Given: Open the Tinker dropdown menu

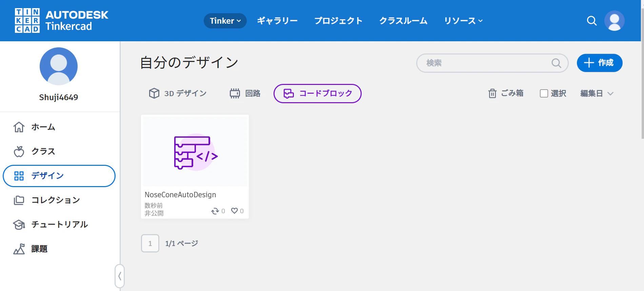Looking at the screenshot, I should click(225, 21).
